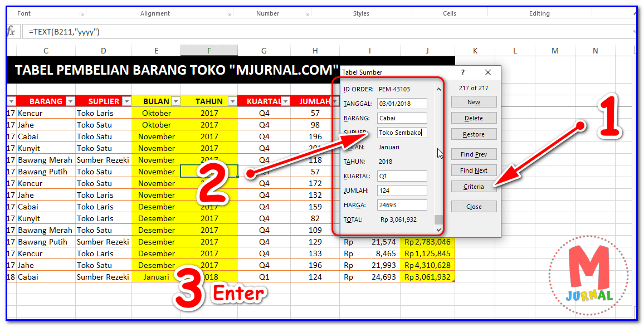Screen dimensions: 644x327
Task: Click the Find Next button
Action: [x=474, y=170]
